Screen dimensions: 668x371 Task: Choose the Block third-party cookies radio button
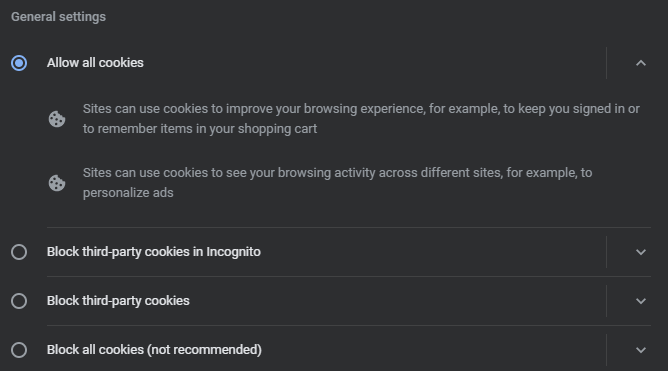tap(19, 301)
